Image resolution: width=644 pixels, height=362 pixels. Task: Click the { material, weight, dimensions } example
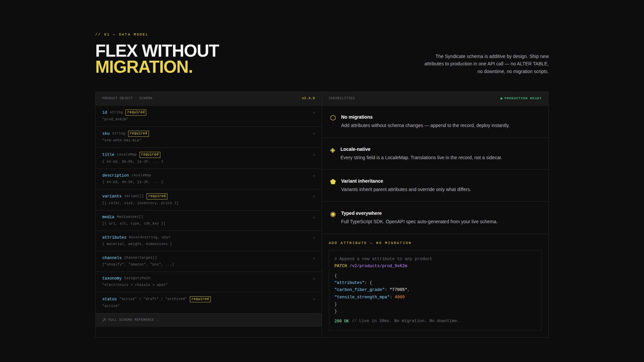[137, 244]
